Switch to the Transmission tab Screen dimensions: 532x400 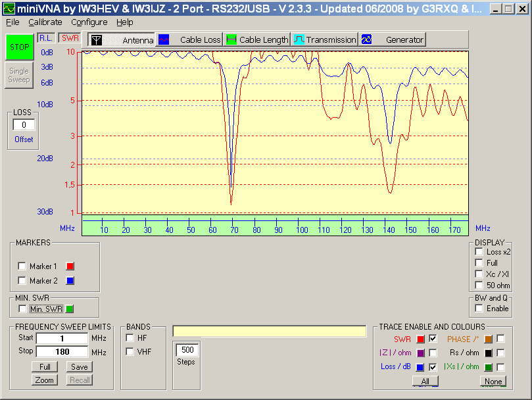(x=324, y=39)
